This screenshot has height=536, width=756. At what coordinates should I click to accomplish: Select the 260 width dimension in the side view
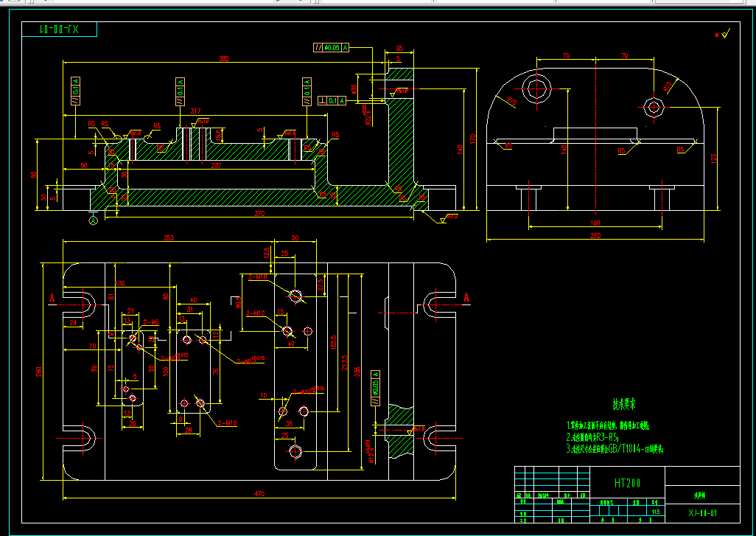[595, 236]
